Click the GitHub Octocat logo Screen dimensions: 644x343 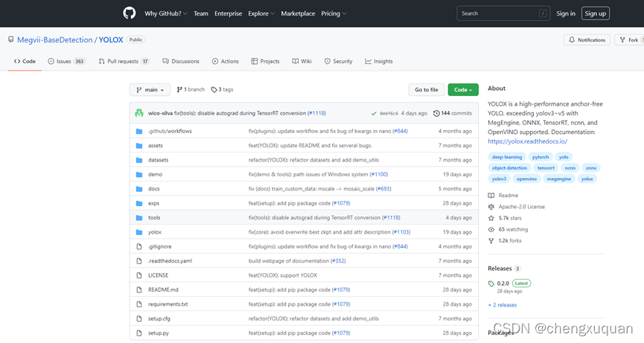point(130,13)
